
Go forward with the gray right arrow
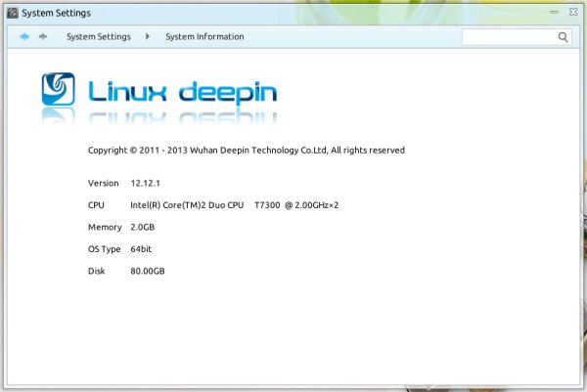[43, 36]
